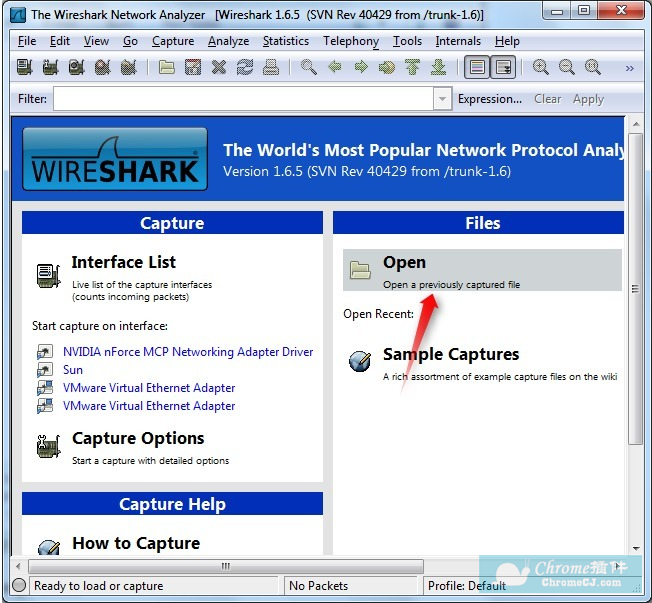
Task: Click the horizontal scrollbar thumb
Action: [x=226, y=566]
